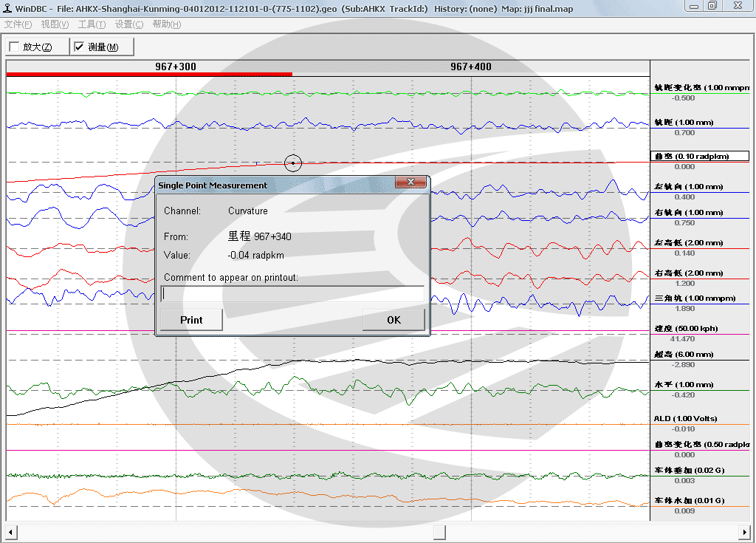Click the horizontal scrollbar right arrow
The width and height of the screenshot is (756, 543).
point(744,533)
